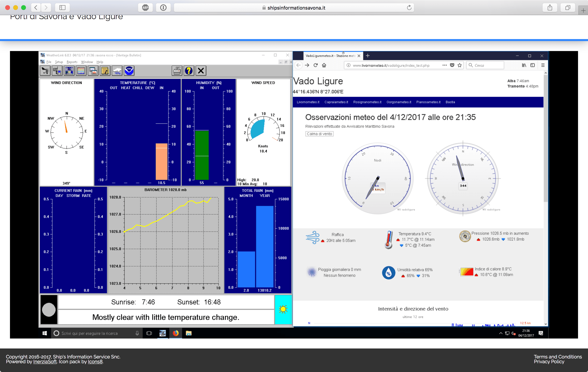Viewport: 588px width, 372px height.
Task: Click the rain storm toolbar icon
Action: coord(117,71)
